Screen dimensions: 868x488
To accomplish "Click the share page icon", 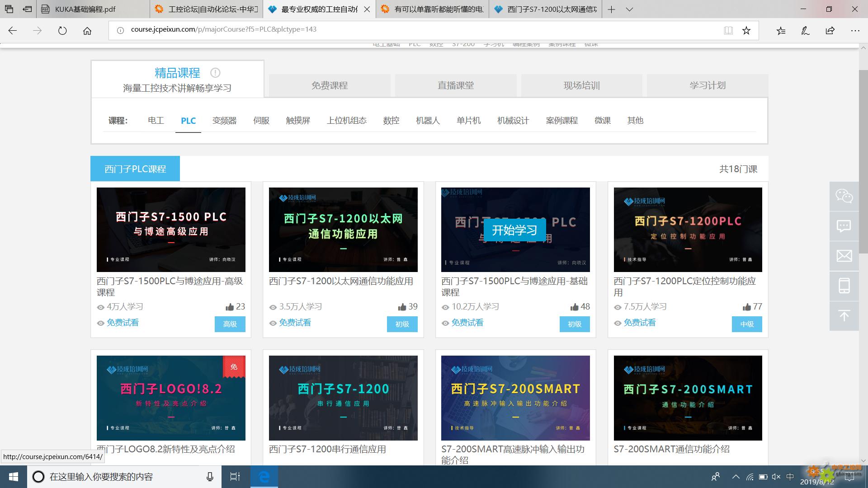I will (830, 31).
